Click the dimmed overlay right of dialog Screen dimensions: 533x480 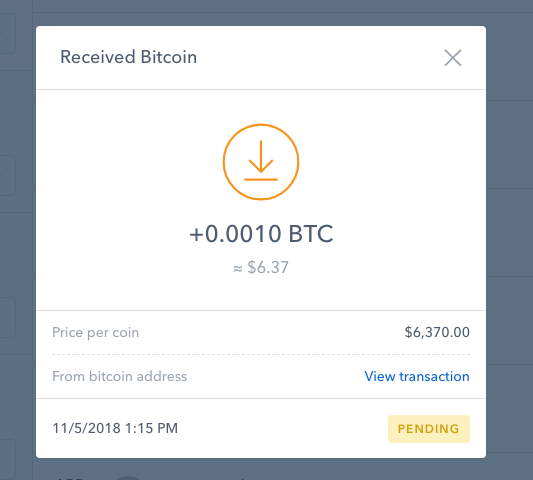(x=510, y=238)
